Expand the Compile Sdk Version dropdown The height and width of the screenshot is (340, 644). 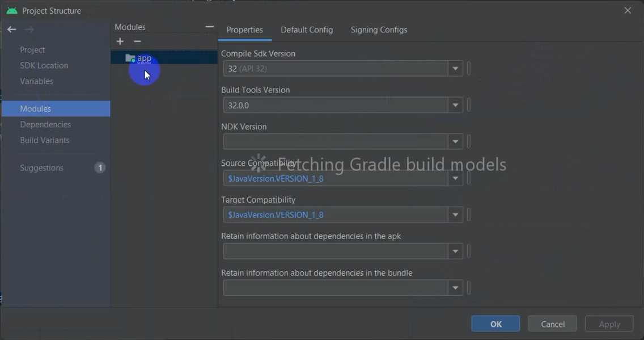pyautogui.click(x=455, y=69)
